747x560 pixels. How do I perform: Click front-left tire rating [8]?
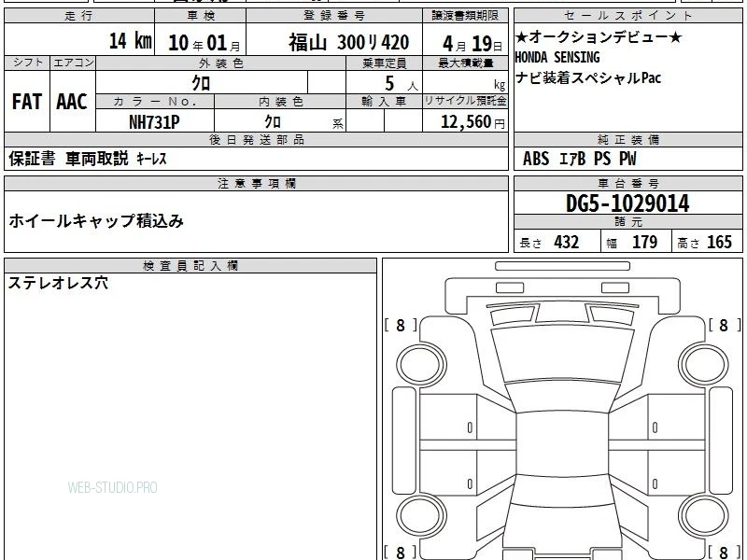coord(401,325)
